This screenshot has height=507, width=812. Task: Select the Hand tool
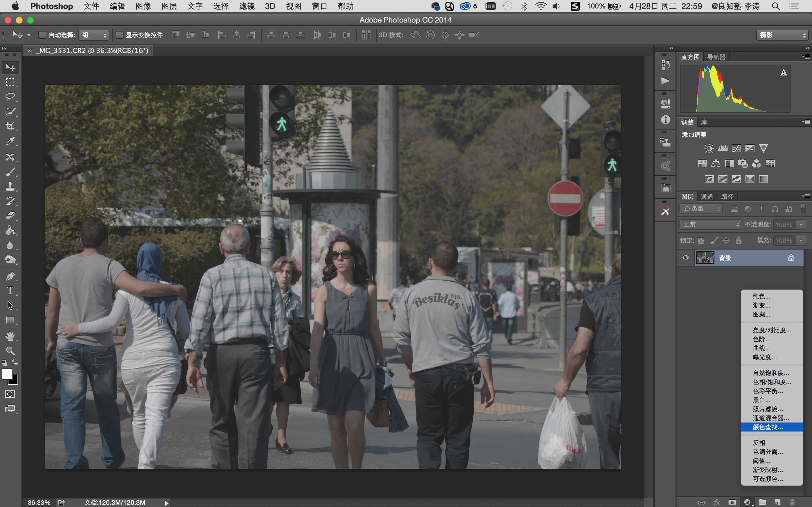(x=10, y=336)
